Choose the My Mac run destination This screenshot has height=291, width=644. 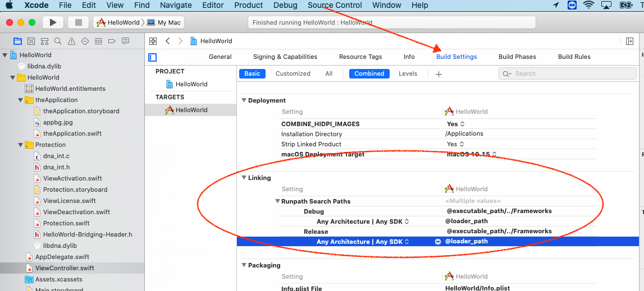(x=165, y=22)
